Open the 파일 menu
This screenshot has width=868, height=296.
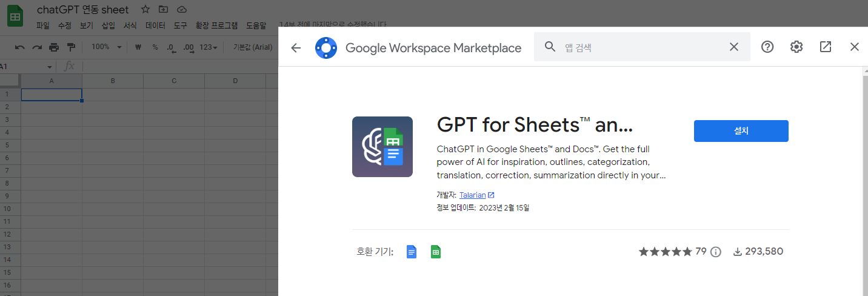point(43,25)
